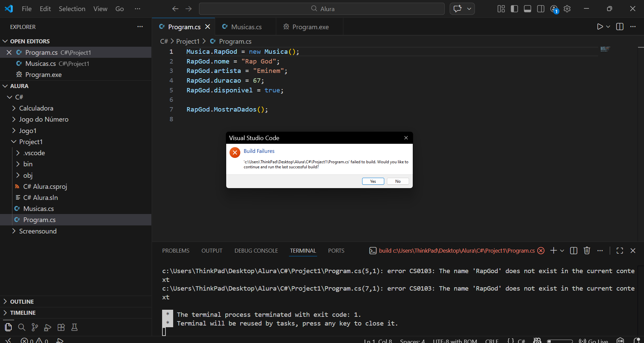Open the new terminal launch profile dropdown
The image size is (644, 343).
[x=562, y=251]
